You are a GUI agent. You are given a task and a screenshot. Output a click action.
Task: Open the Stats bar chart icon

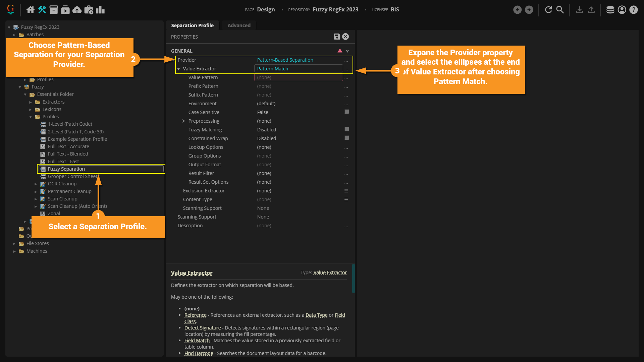tap(100, 10)
